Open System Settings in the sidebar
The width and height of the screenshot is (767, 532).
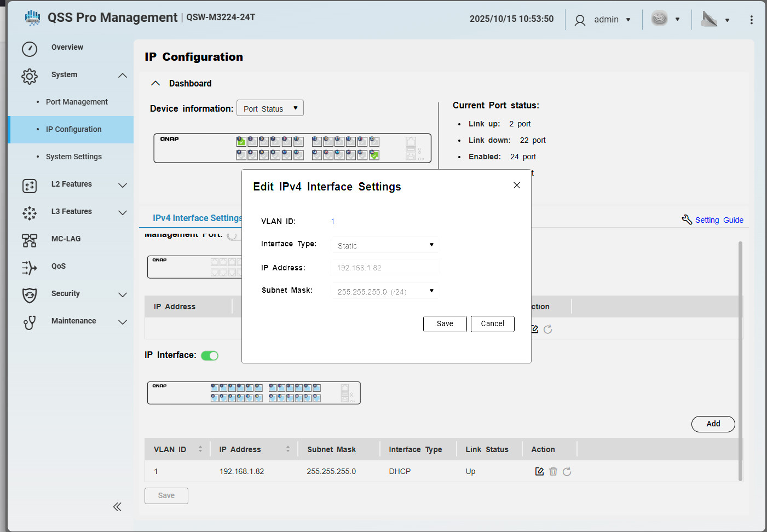74,157
